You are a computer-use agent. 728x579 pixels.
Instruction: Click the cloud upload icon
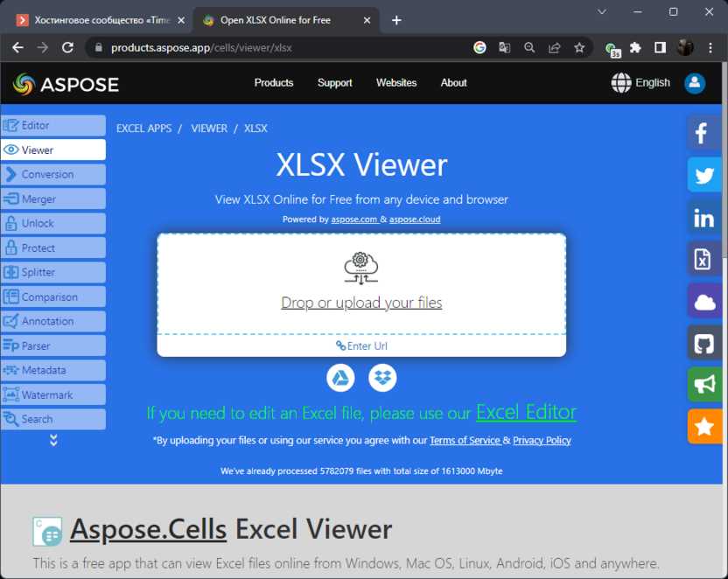coord(361,268)
